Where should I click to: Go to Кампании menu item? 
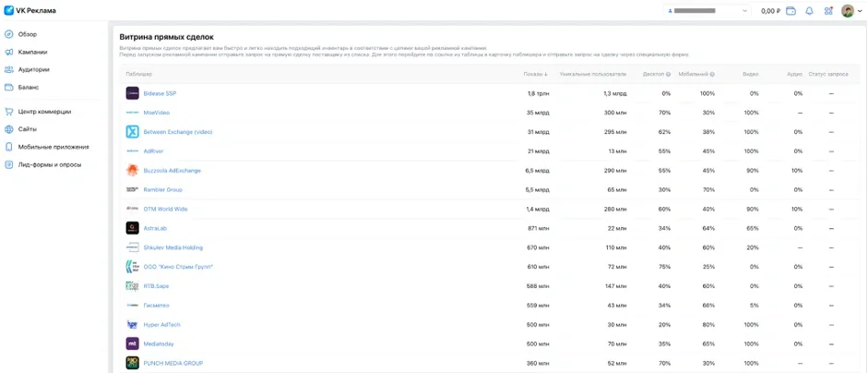pos(32,52)
